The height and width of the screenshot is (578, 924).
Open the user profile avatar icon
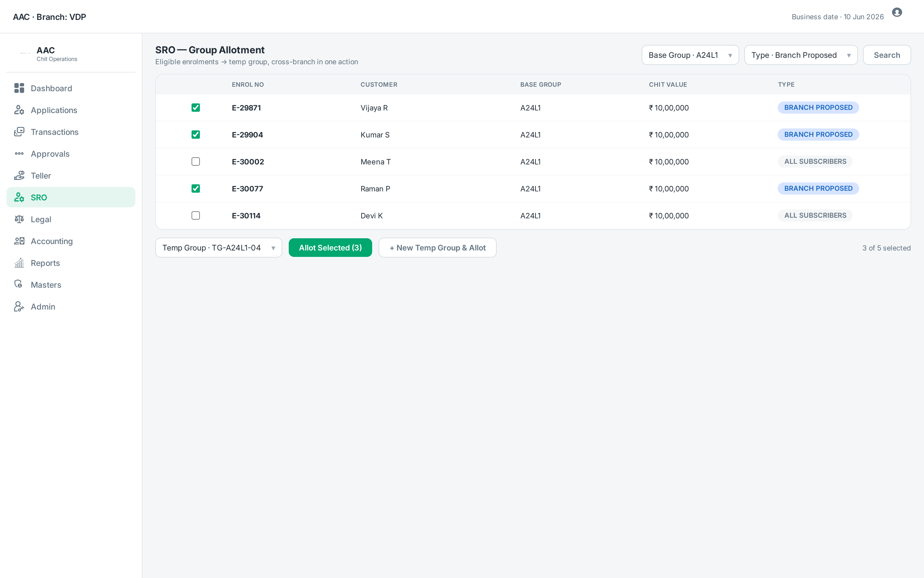[897, 12]
